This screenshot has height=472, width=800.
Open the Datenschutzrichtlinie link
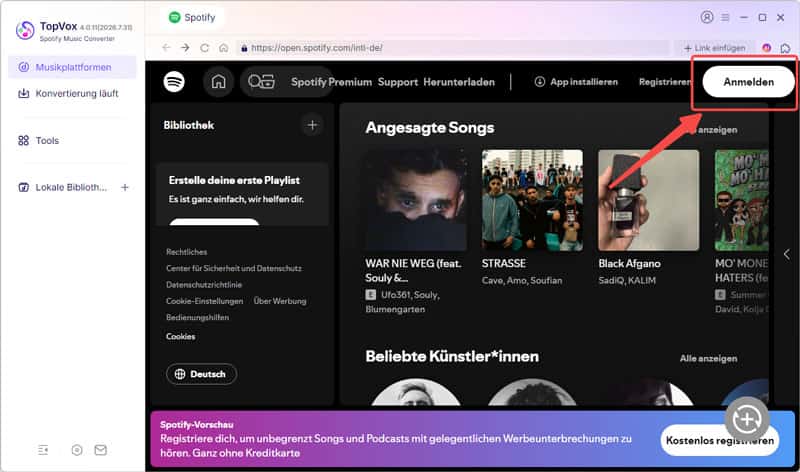tap(204, 284)
